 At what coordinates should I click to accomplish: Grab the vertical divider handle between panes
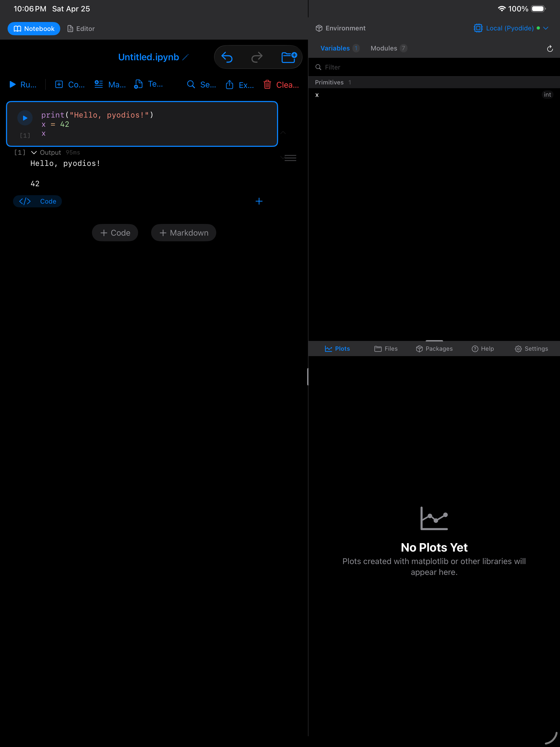click(308, 377)
